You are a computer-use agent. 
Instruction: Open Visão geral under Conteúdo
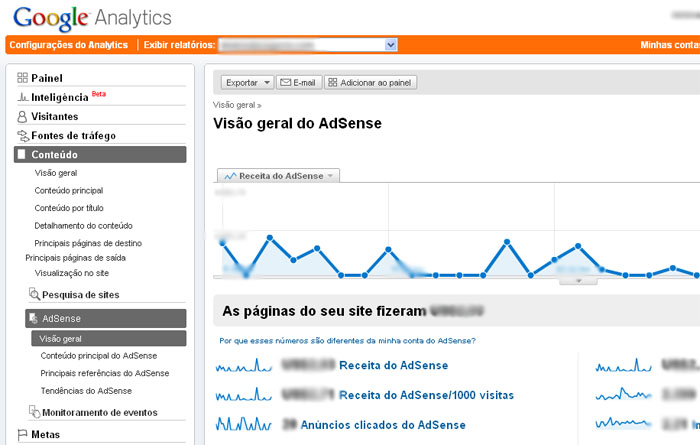pos(56,173)
